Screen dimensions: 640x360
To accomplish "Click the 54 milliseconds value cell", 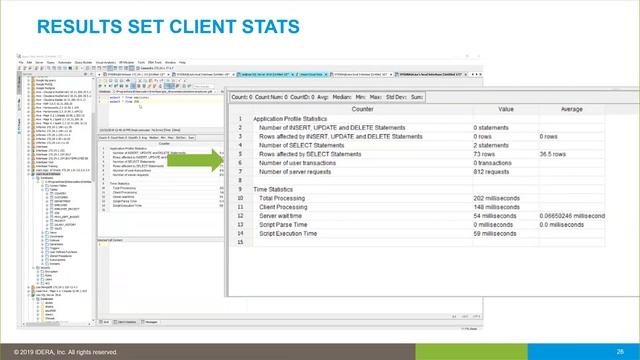I will click(x=506, y=216).
